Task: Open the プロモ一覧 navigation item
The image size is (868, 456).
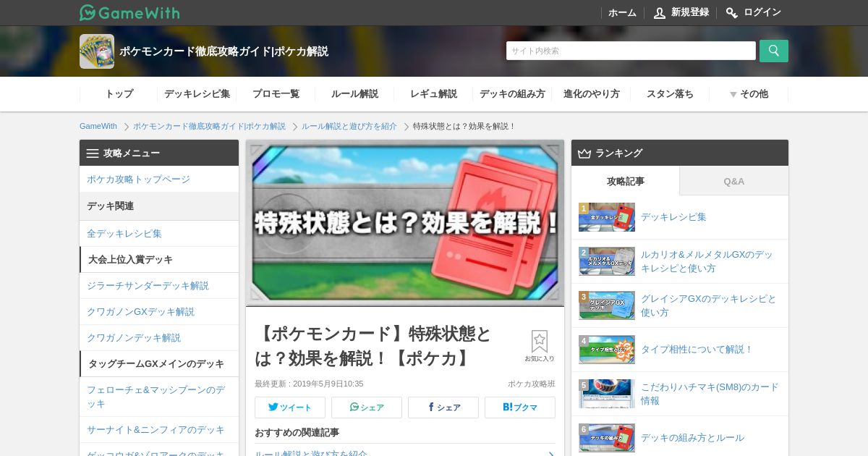Action: (276, 94)
